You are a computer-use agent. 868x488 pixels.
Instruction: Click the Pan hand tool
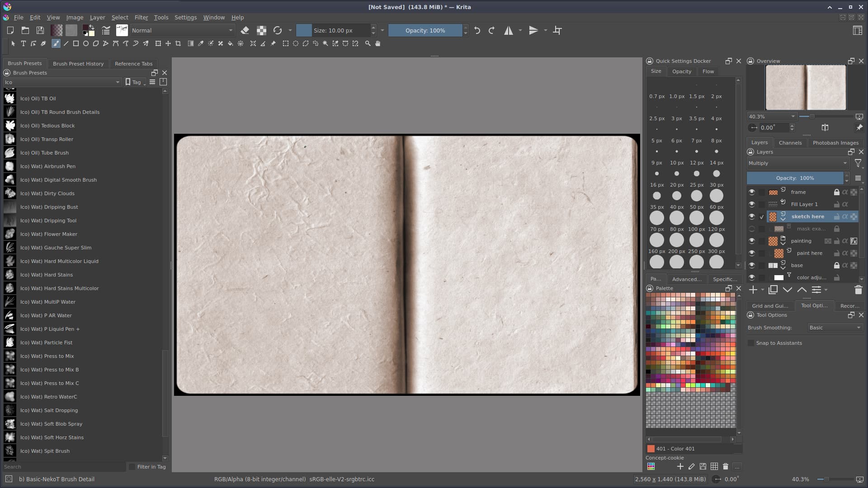(378, 43)
